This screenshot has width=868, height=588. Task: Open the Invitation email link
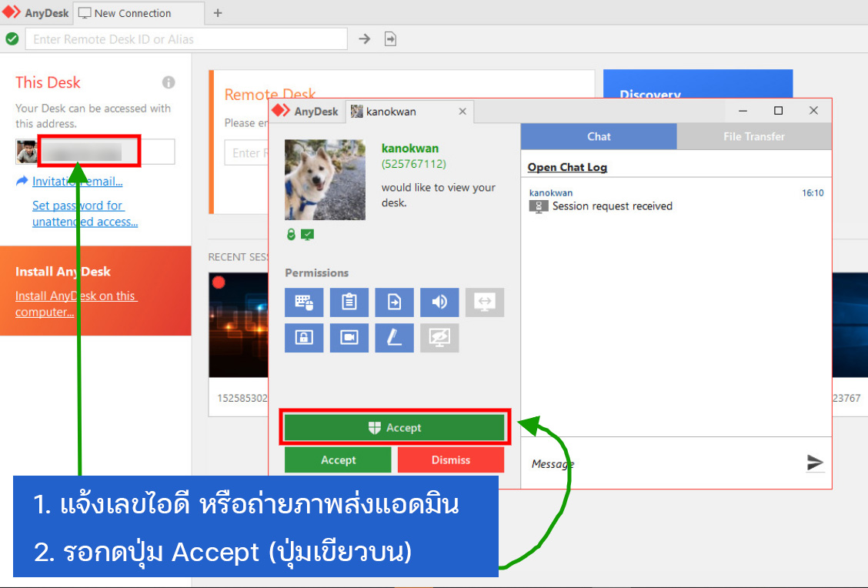tap(78, 181)
